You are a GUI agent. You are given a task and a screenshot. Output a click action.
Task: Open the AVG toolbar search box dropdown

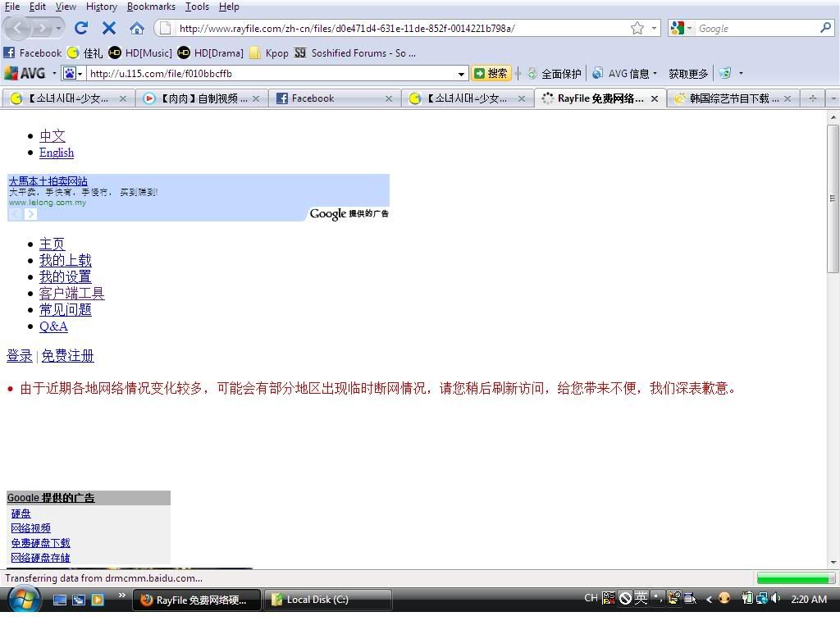tap(461, 74)
